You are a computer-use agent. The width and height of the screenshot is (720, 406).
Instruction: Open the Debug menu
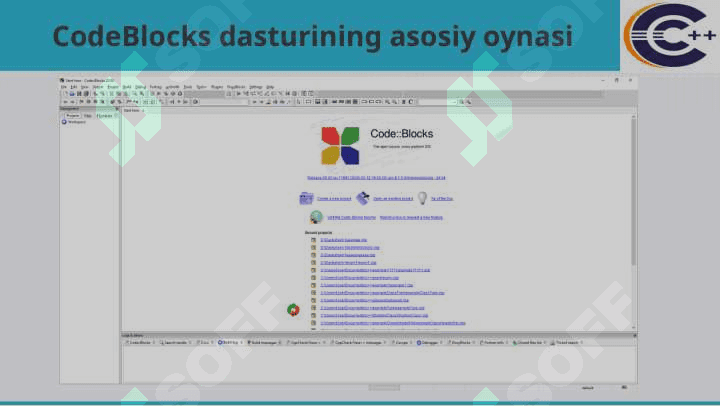[x=141, y=86]
